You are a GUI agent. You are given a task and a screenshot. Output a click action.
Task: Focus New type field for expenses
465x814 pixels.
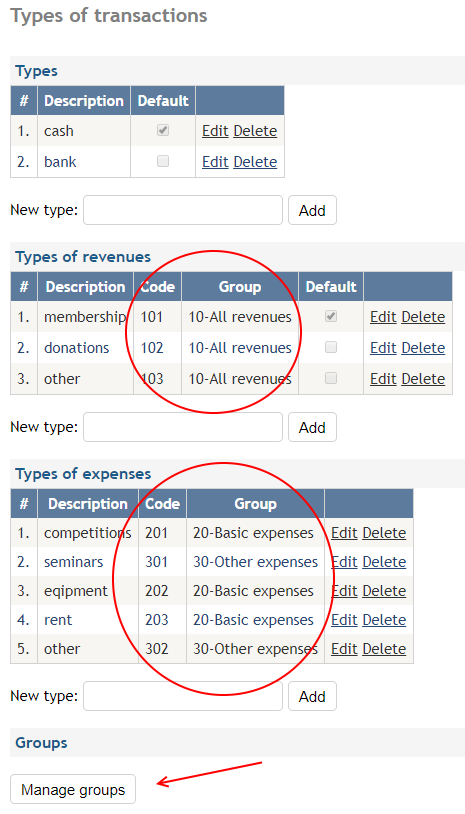click(183, 696)
